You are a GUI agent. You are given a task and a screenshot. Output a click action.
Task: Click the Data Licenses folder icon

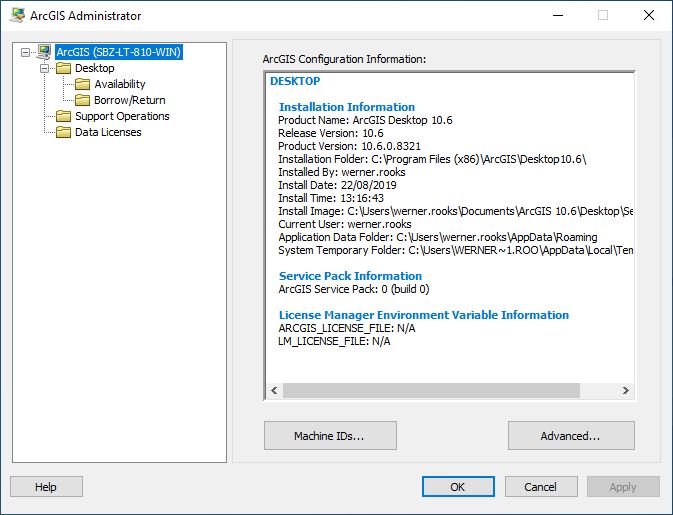(x=63, y=132)
